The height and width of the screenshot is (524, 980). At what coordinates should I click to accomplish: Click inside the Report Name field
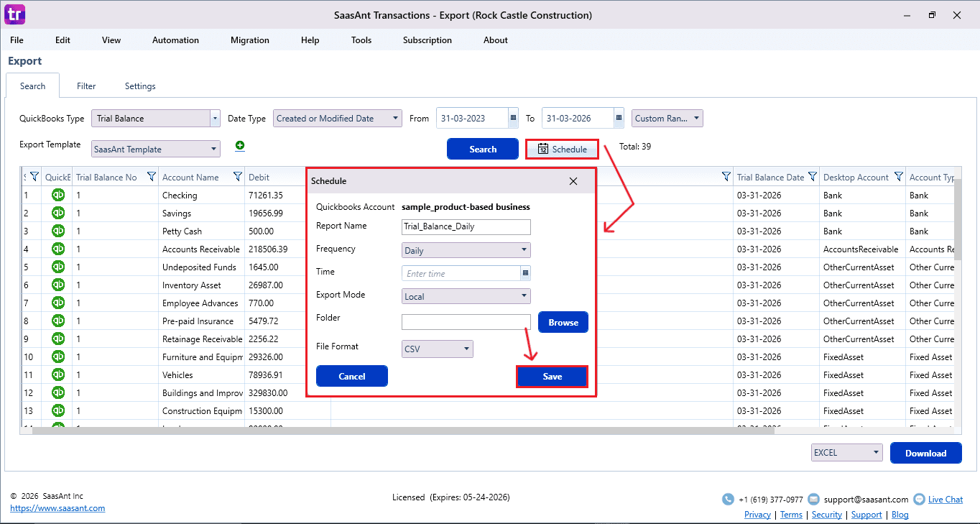(466, 226)
